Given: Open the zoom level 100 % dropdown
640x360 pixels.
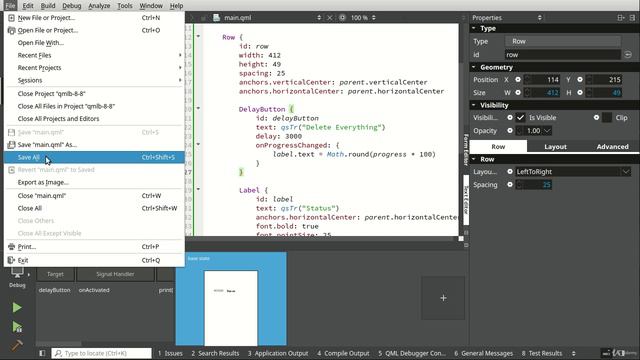Looking at the screenshot, I should [363, 18].
